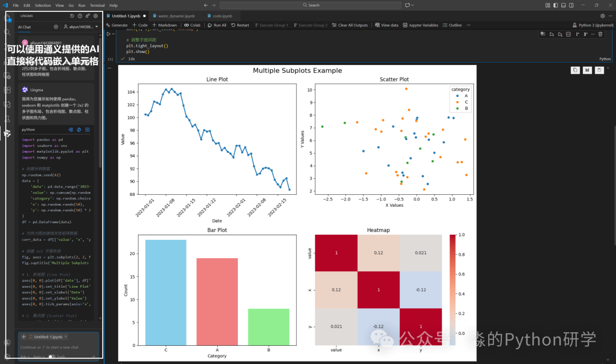Open Testing flask view in activity bar
Viewport: 616px width, 364px height.
7,119
